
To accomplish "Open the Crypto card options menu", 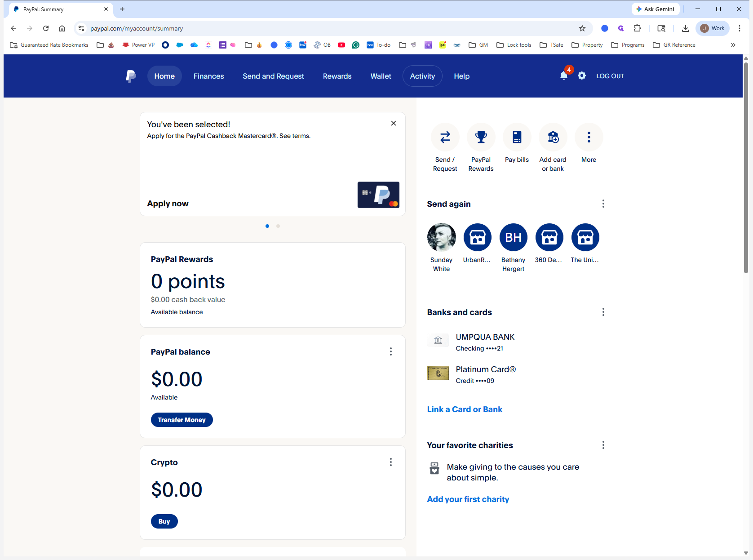I will (391, 462).
